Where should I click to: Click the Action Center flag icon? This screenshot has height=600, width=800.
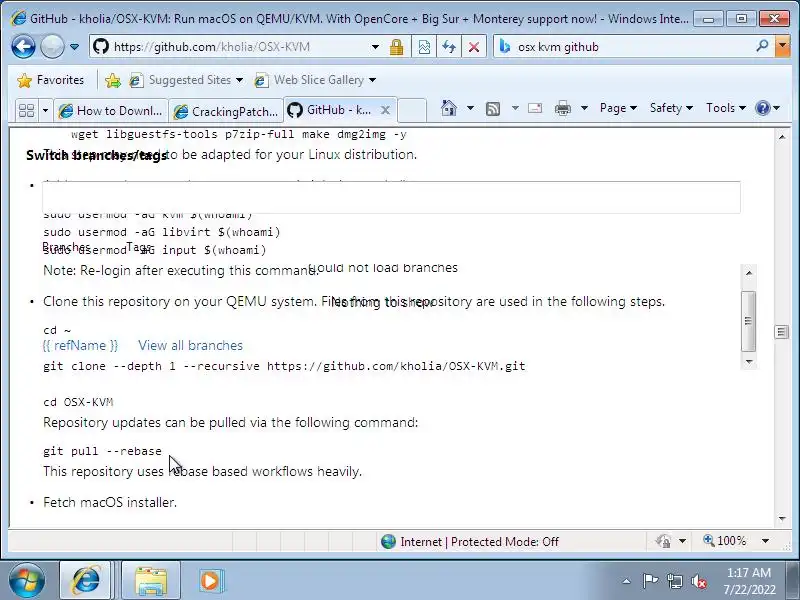[649, 581]
